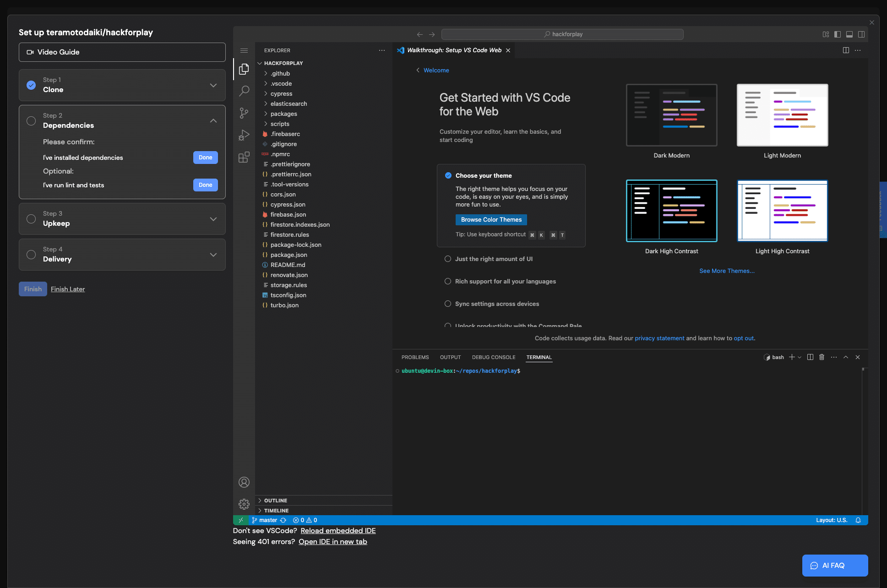Toggle the secondary side bar icon
The width and height of the screenshot is (887, 588).
(861, 34)
